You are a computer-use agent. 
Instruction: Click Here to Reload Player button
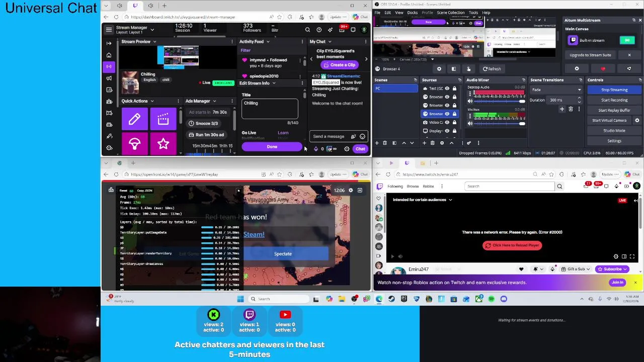(x=512, y=245)
